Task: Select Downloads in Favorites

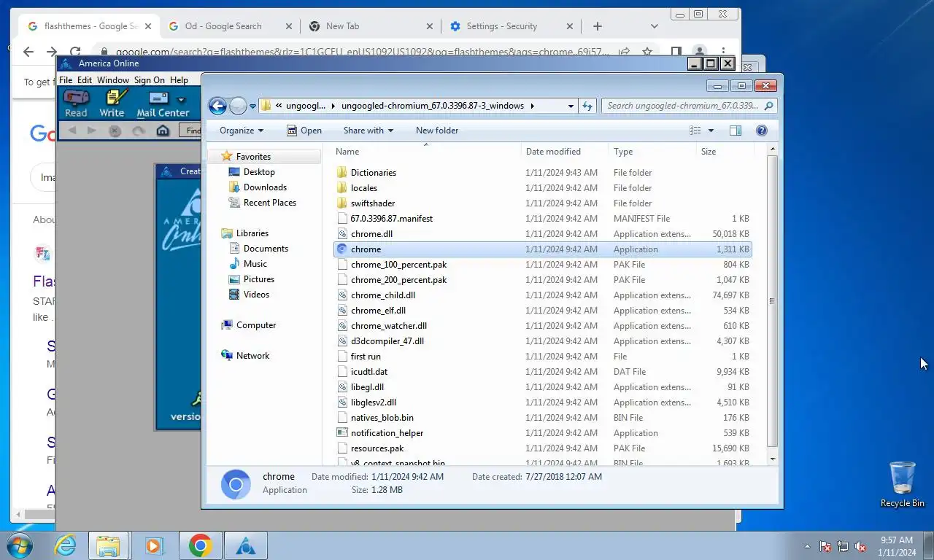Action: coord(265,187)
